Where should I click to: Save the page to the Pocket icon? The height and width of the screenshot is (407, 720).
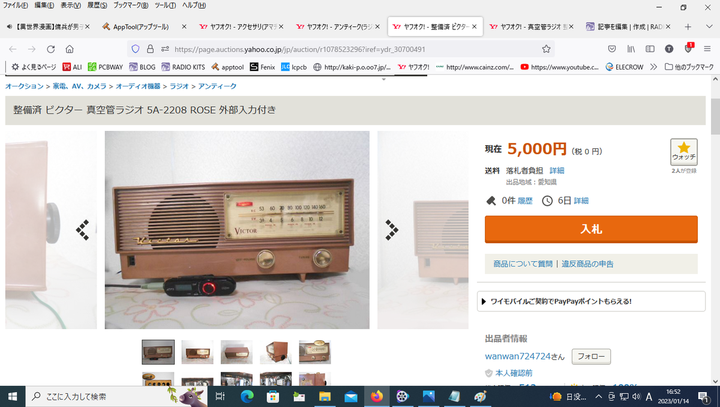[612, 49]
